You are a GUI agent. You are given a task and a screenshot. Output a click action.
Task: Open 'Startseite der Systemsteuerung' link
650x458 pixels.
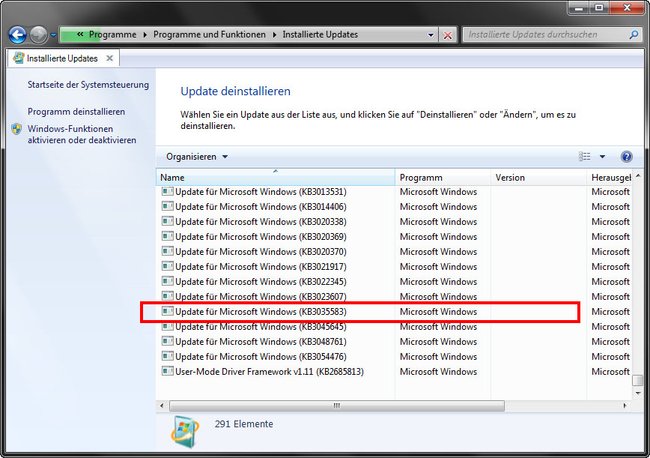88,85
